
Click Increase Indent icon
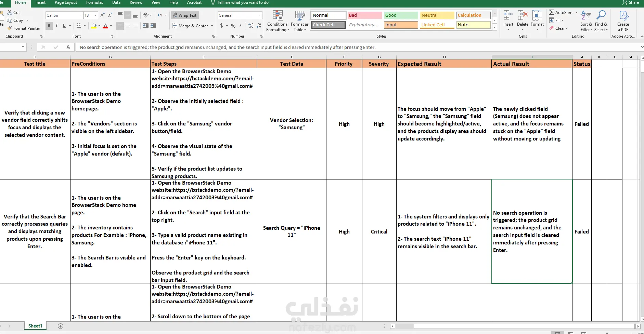tap(153, 26)
